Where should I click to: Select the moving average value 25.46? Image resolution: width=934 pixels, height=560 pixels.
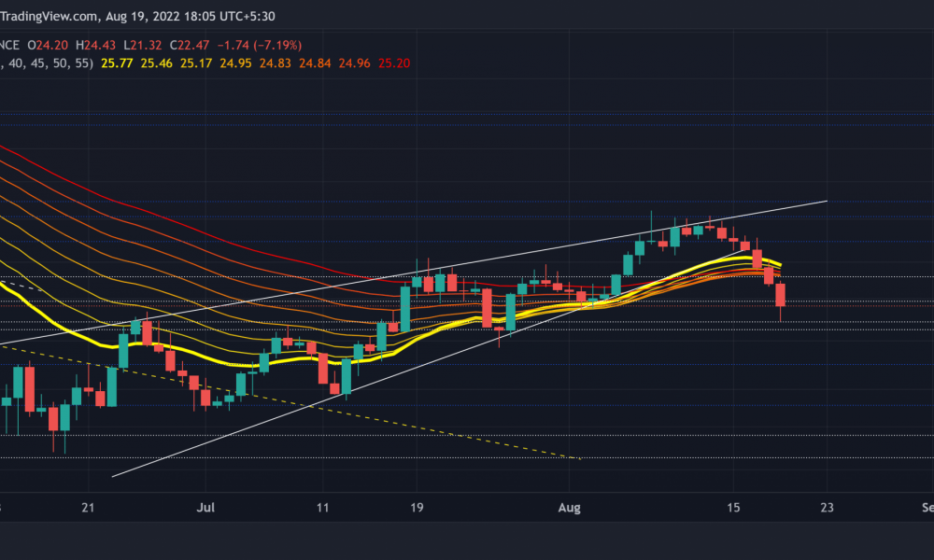[157, 63]
